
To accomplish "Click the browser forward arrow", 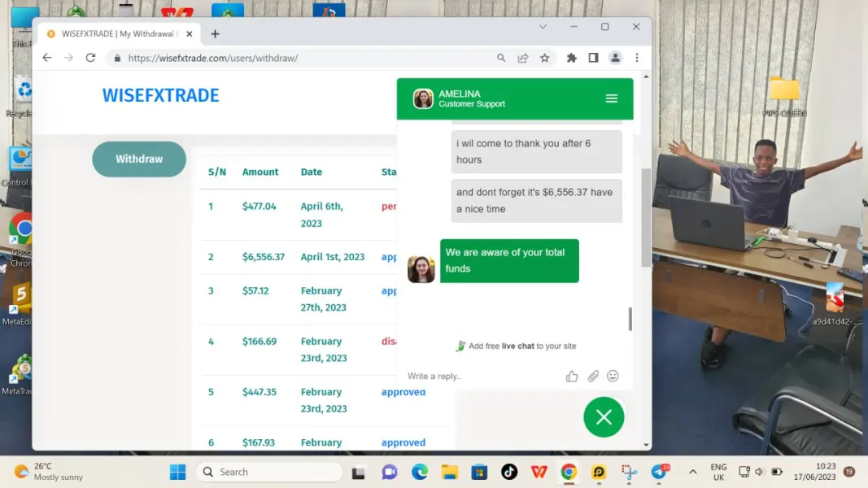I will pyautogui.click(x=68, y=58).
